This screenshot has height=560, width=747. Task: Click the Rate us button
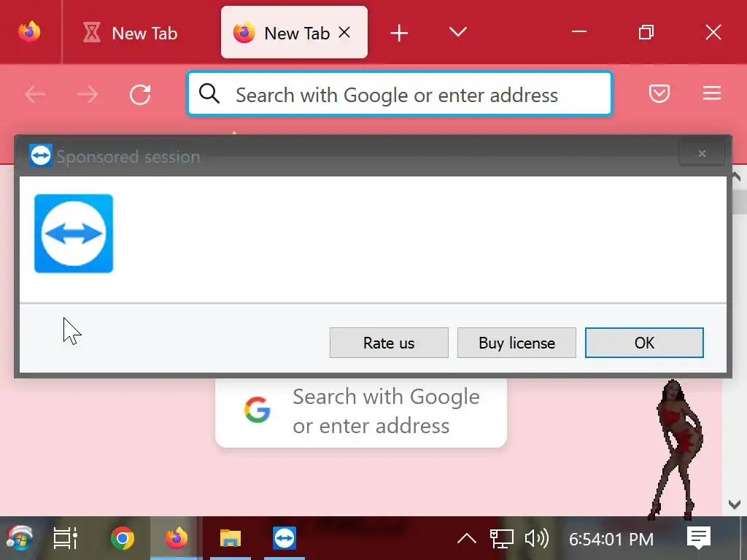pos(389,343)
